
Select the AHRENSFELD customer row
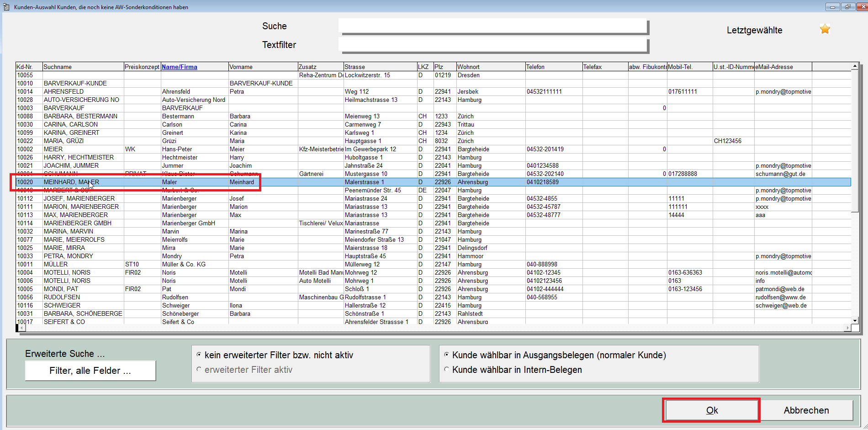point(433,91)
